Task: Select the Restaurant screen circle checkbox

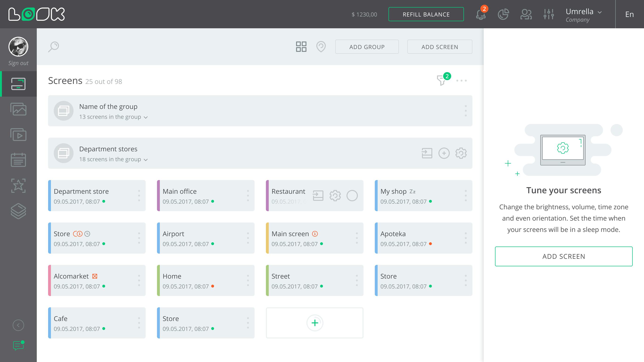Action: [352, 196]
